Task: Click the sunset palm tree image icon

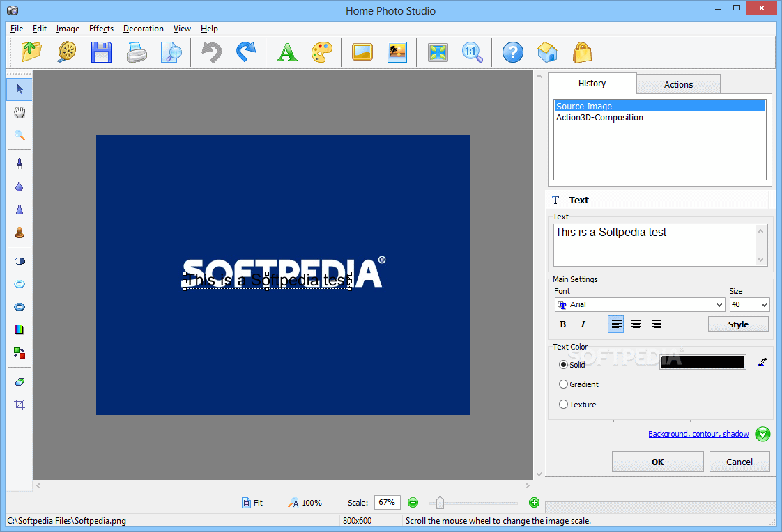Action: [397, 52]
